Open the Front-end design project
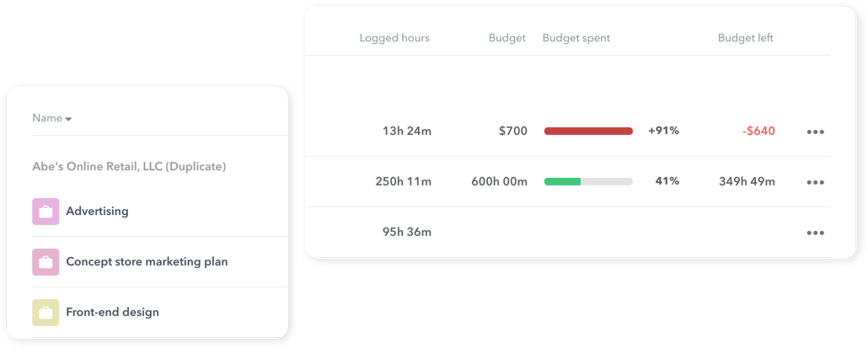This screenshot has width=868, height=349. tap(112, 312)
